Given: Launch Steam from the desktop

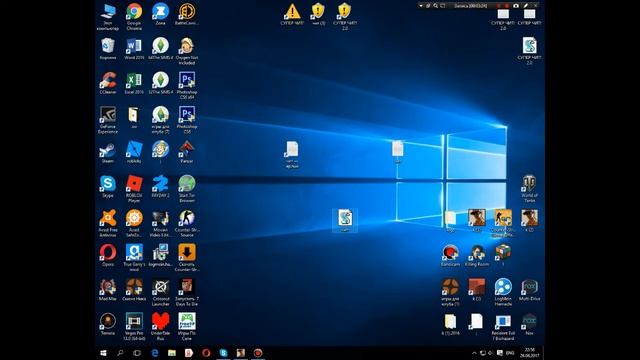Looking at the screenshot, I should click(x=108, y=152).
